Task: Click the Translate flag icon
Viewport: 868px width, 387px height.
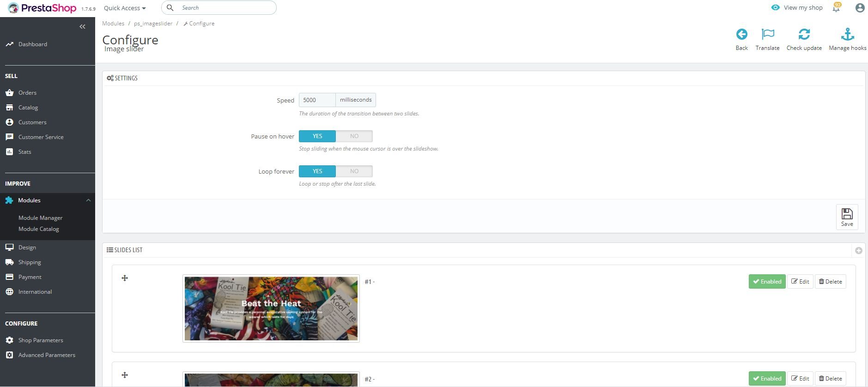Action: point(768,34)
